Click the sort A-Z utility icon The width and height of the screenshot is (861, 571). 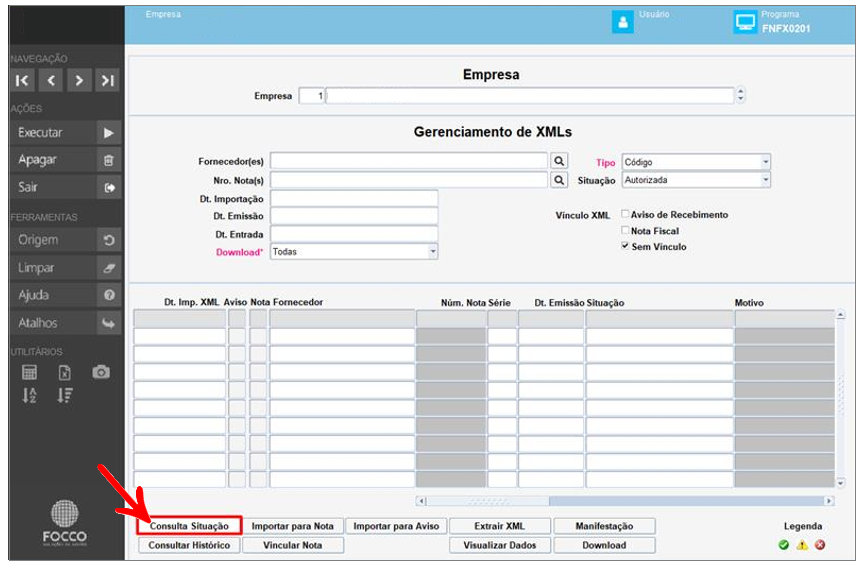[x=30, y=395]
